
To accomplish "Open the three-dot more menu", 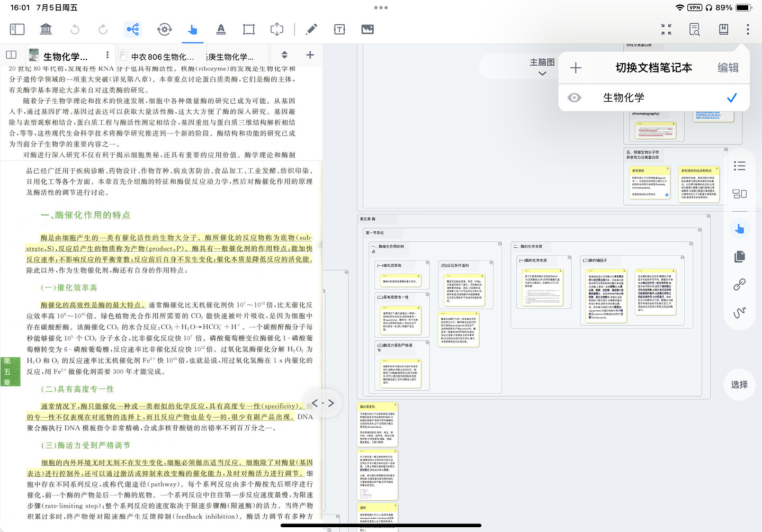I will click(748, 29).
